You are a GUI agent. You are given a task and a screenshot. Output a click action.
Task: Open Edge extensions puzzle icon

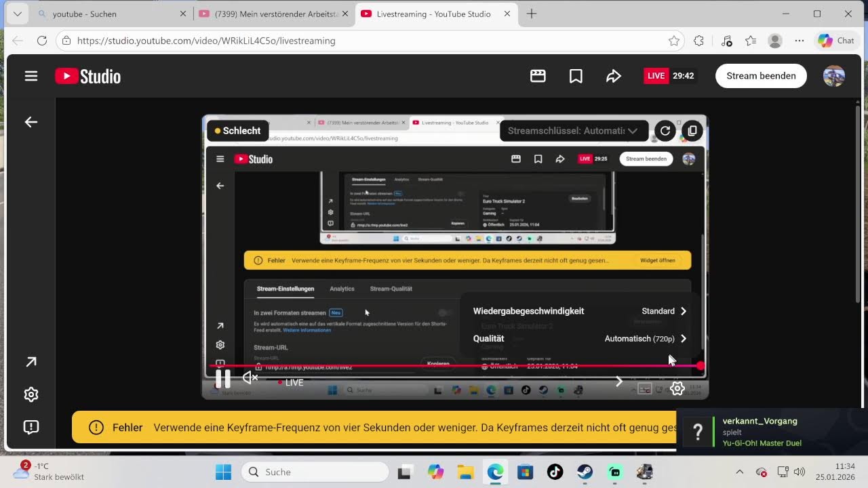[x=699, y=41]
